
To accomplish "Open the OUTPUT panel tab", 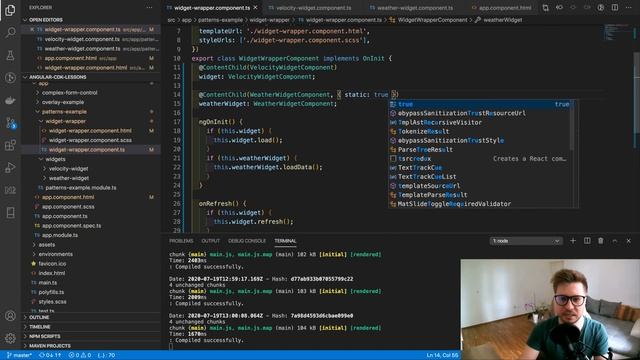I will tap(211, 241).
